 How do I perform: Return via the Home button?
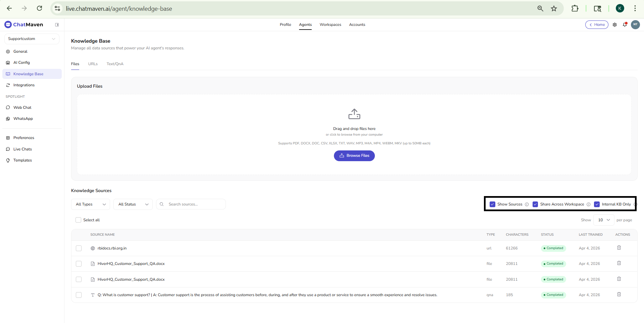tap(597, 25)
